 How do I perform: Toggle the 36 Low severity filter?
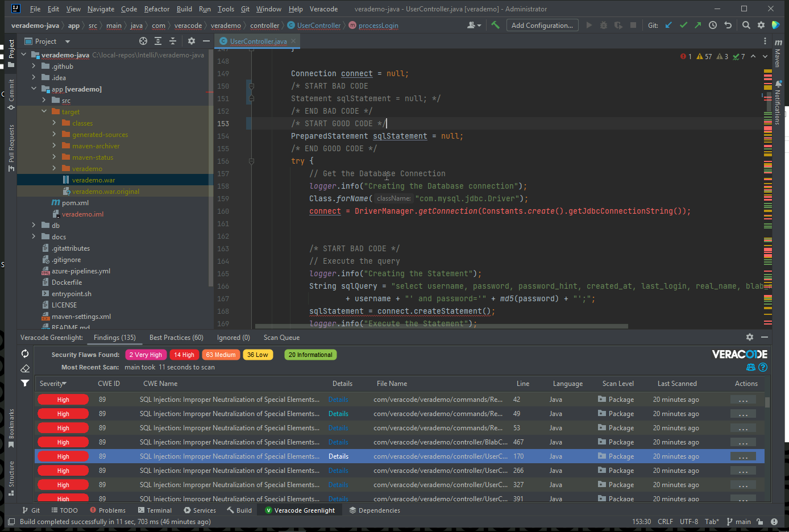coord(258,355)
